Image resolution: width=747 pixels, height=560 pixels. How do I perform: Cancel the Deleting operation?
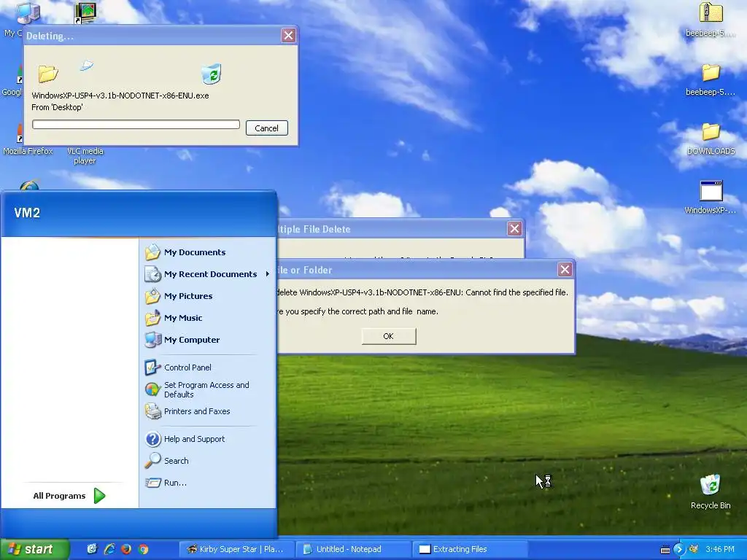[x=266, y=128]
